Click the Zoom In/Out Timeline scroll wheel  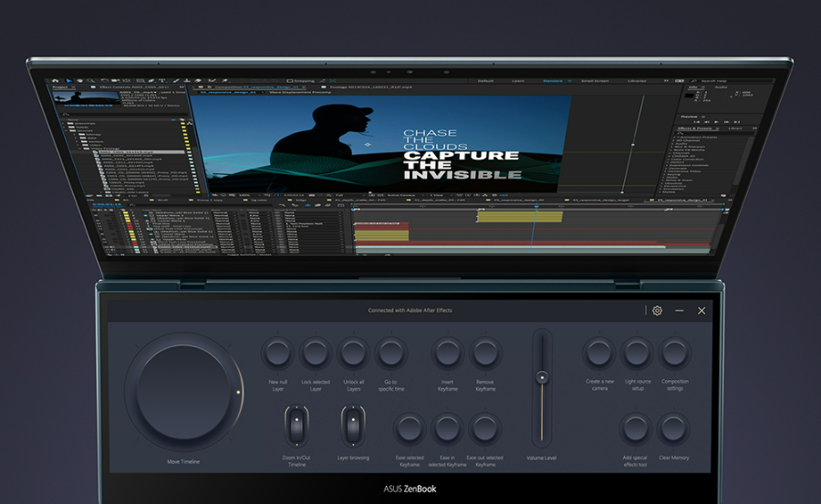[296, 426]
